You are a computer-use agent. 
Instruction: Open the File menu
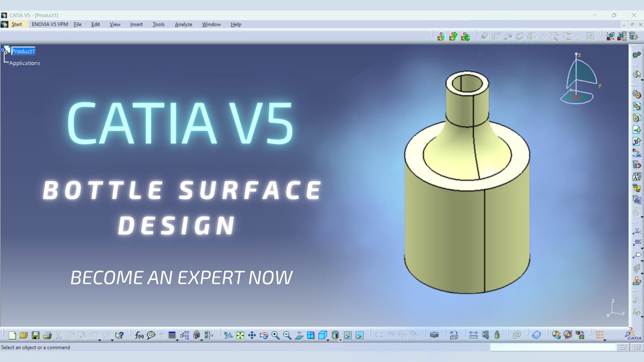coord(77,24)
